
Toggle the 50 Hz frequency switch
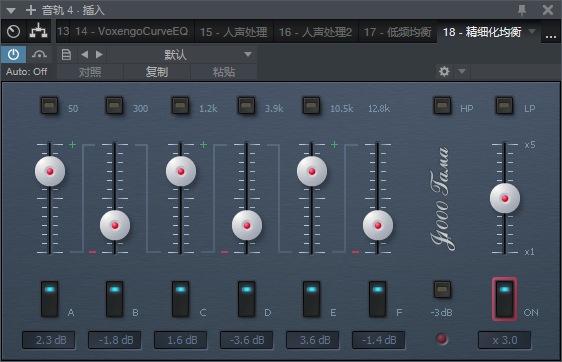coord(49,106)
